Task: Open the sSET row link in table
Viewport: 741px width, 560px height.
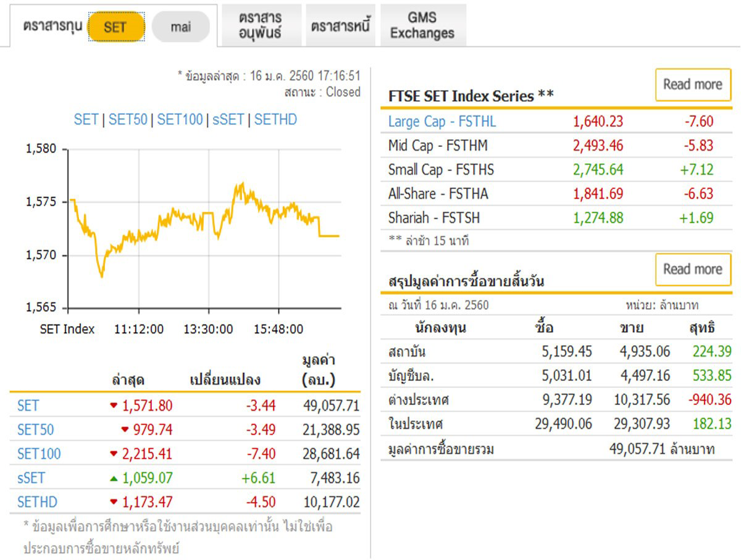Action: [x=31, y=478]
